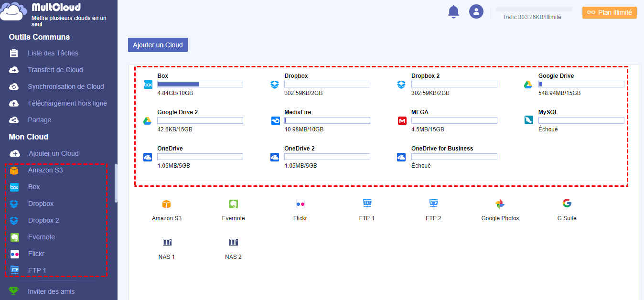Image resolution: width=644 pixels, height=300 pixels.
Task: Open the G Suite icon
Action: pos(567,203)
